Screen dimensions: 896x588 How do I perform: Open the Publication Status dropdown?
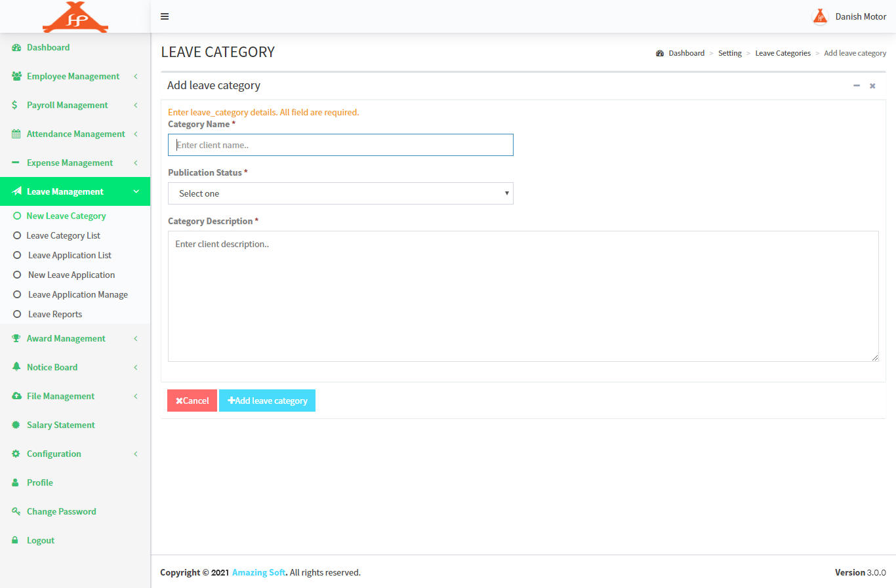[340, 193]
